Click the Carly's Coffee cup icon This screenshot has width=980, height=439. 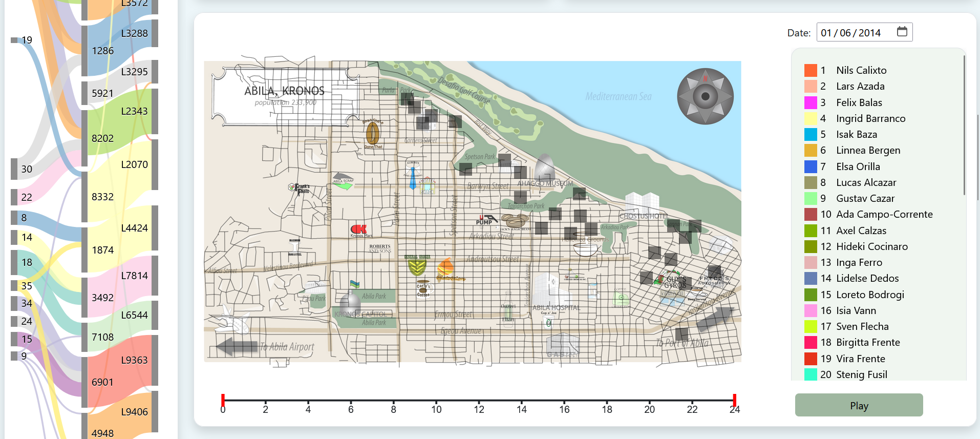pos(423,288)
